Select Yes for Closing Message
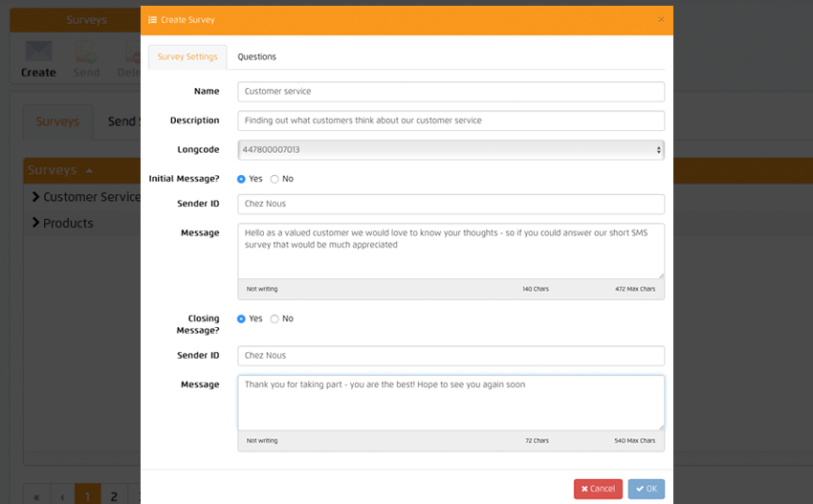813x504 pixels. (x=242, y=318)
